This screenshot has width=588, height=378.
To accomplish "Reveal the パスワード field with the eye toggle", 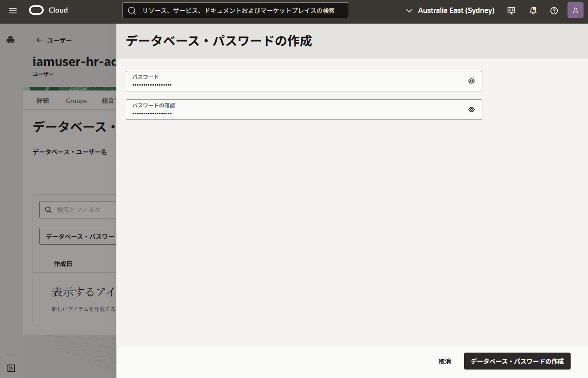I will pos(471,81).
